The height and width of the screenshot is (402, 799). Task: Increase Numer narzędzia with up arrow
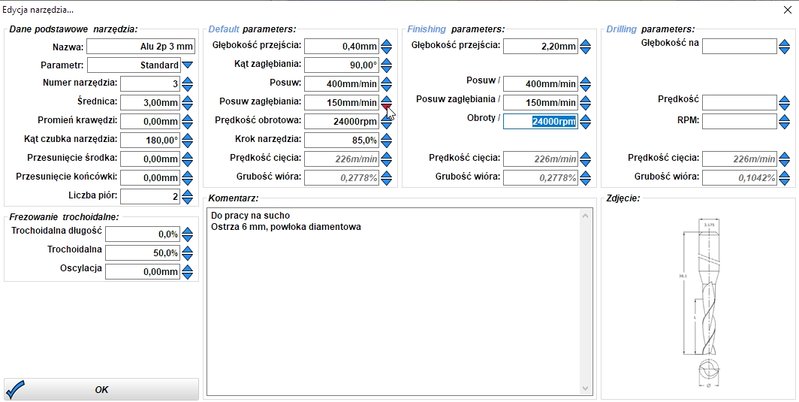tap(187, 81)
